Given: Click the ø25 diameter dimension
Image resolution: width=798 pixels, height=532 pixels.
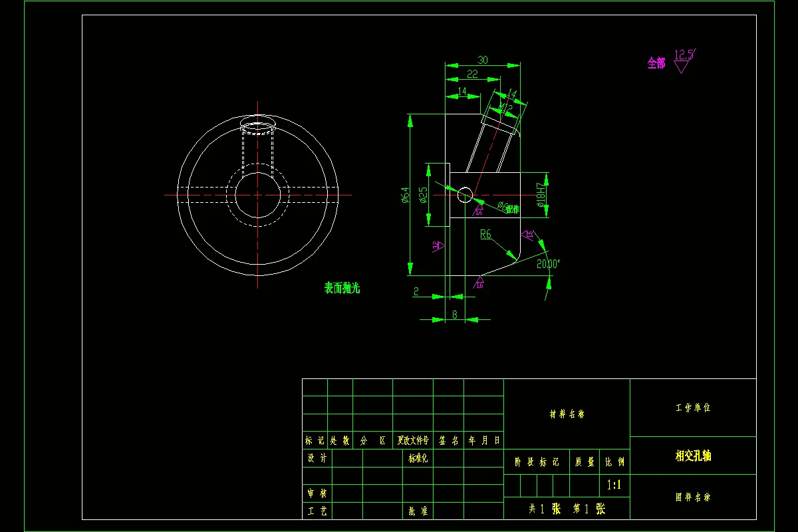Looking at the screenshot, I should (423, 195).
